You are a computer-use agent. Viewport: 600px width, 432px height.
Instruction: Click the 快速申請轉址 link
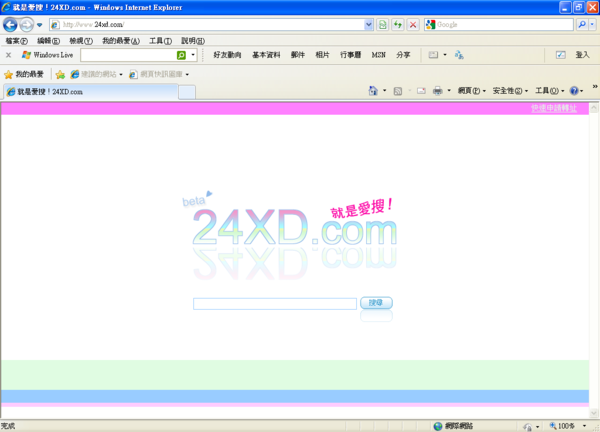pyautogui.click(x=554, y=108)
